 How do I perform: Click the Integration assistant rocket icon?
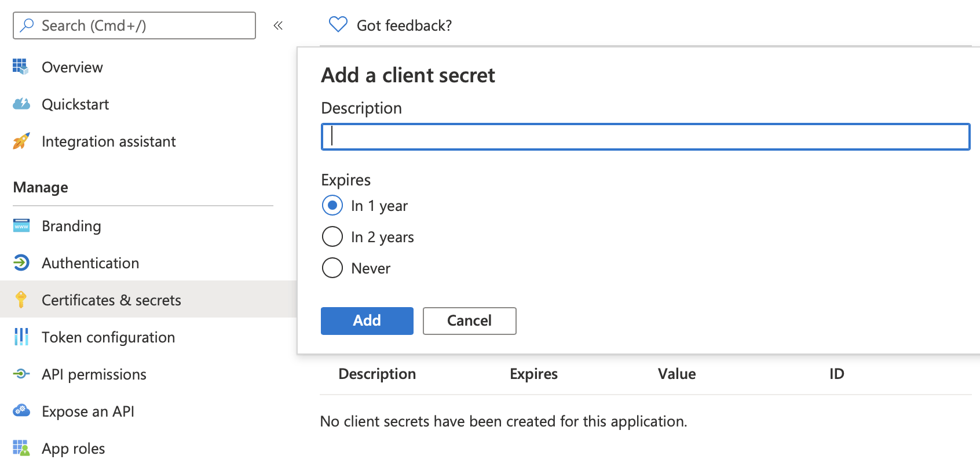pos(21,141)
